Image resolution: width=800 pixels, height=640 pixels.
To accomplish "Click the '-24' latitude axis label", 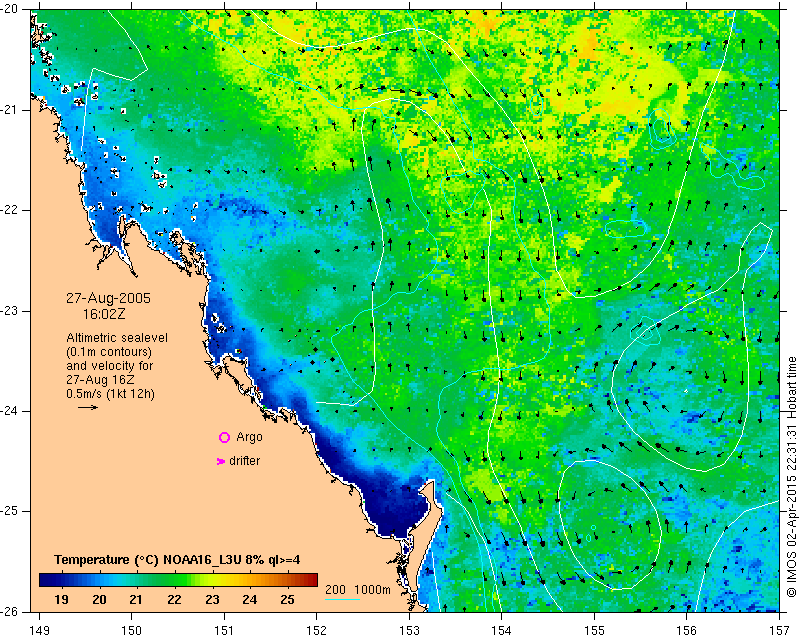I will click(x=11, y=411).
